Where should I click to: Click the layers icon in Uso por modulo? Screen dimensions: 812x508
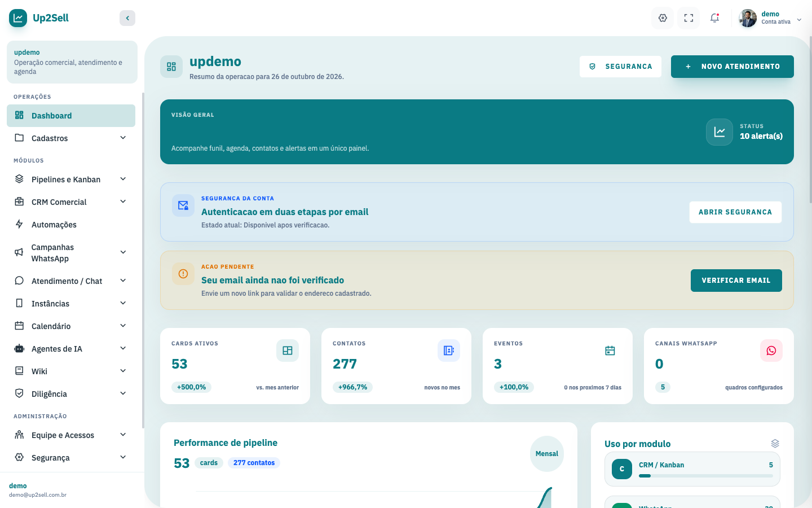(x=775, y=444)
